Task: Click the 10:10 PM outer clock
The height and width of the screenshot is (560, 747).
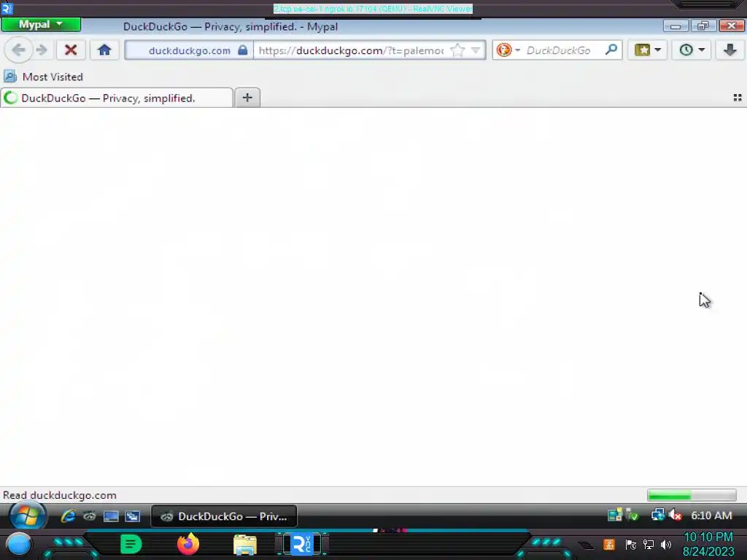Action: click(708, 537)
